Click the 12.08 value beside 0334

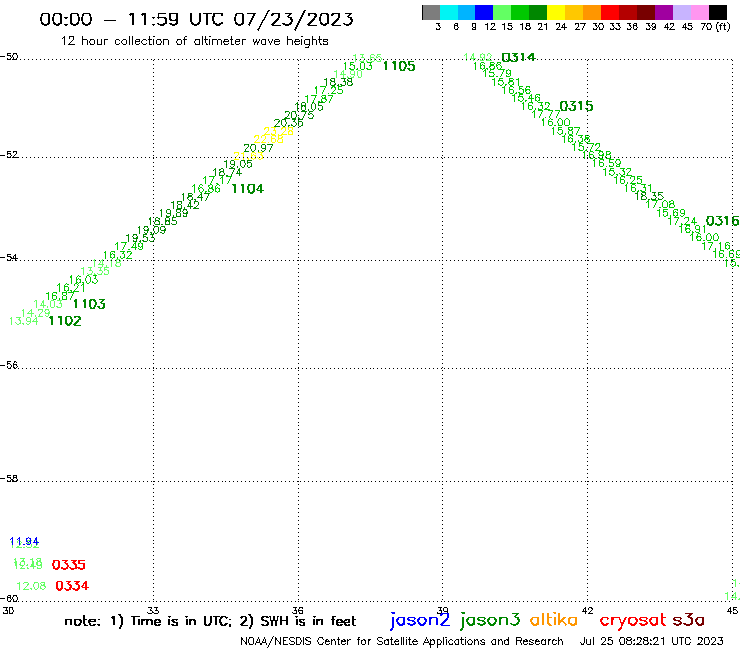click(x=31, y=586)
